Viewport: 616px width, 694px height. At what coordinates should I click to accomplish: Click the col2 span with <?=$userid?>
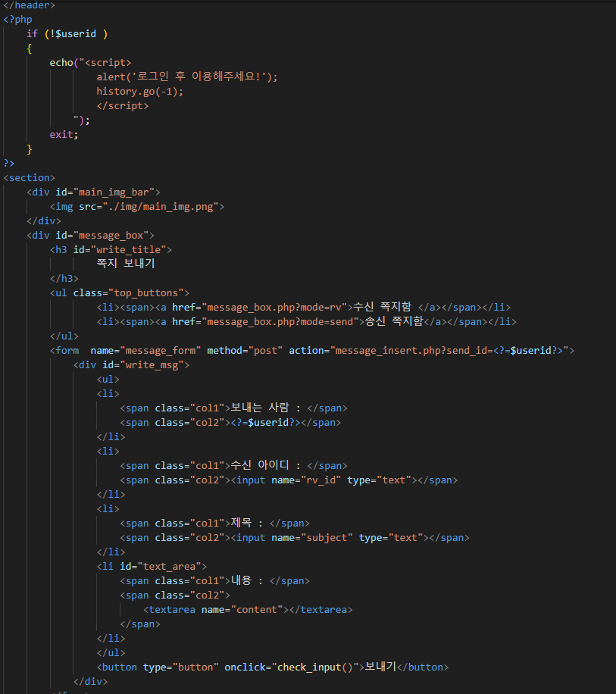[230, 422]
